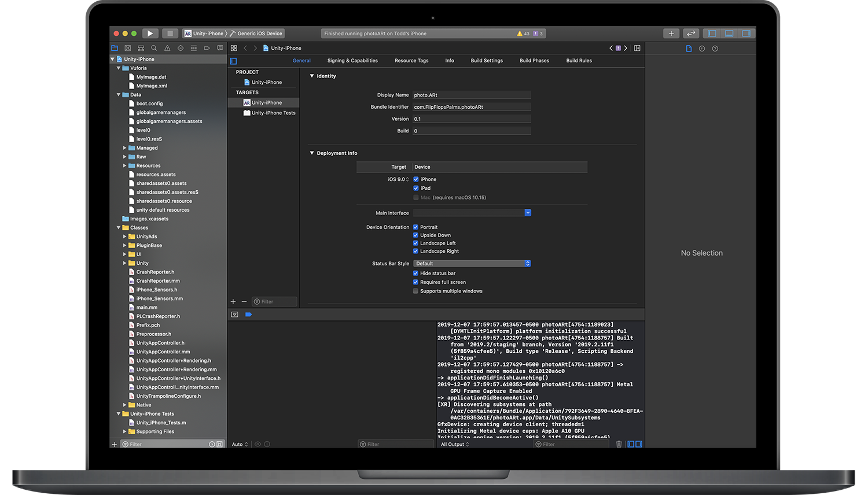Viewport: 868px width, 495px height.
Task: Disable Upside Down orientation
Action: coord(415,235)
